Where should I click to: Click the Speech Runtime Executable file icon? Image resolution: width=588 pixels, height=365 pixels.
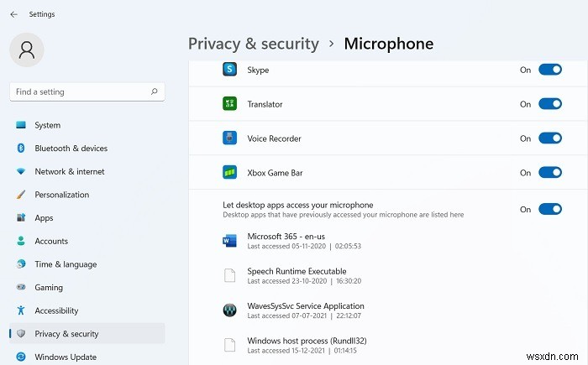click(x=229, y=275)
